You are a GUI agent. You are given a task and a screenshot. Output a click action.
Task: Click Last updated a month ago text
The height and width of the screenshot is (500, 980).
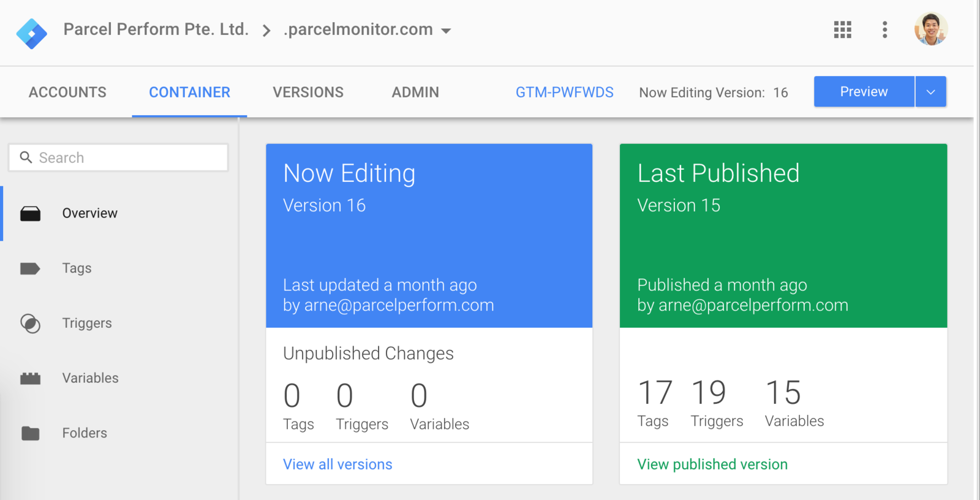tap(380, 285)
